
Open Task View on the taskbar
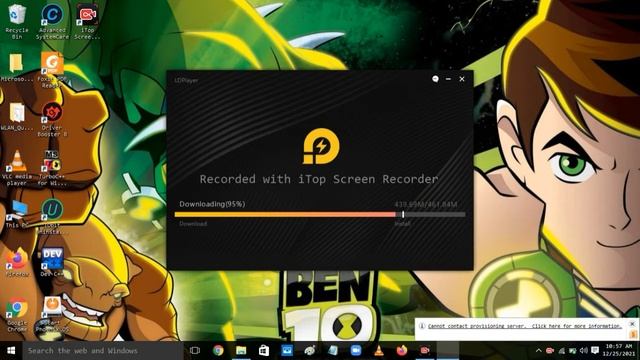[195, 350]
